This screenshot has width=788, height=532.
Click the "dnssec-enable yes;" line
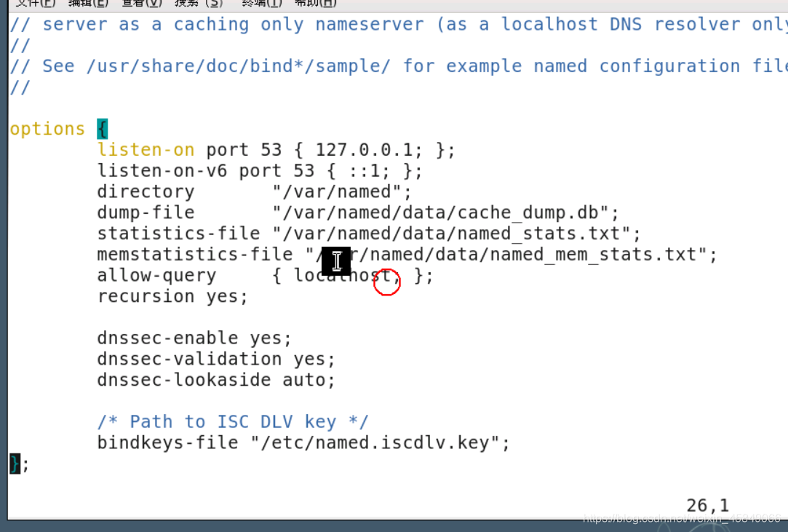(194, 338)
